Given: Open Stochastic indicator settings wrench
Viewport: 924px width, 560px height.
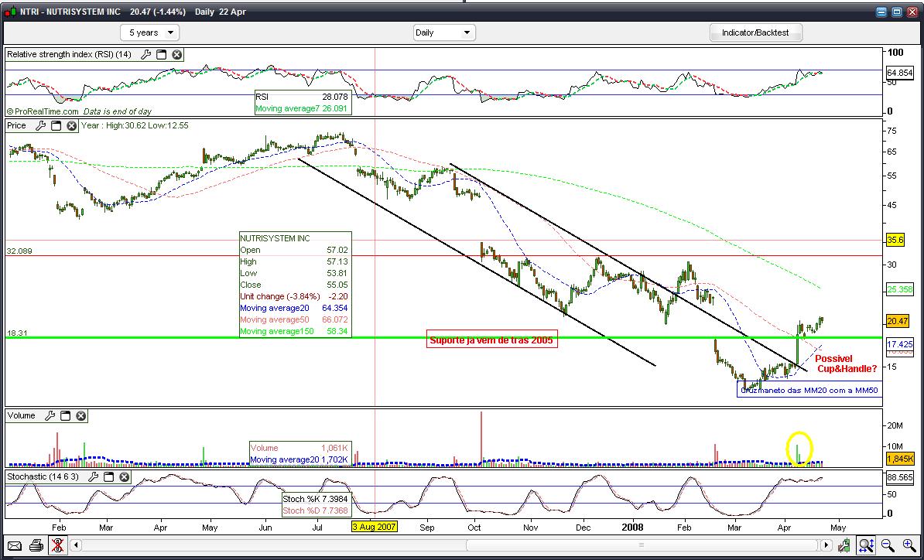Looking at the screenshot, I should (x=93, y=477).
